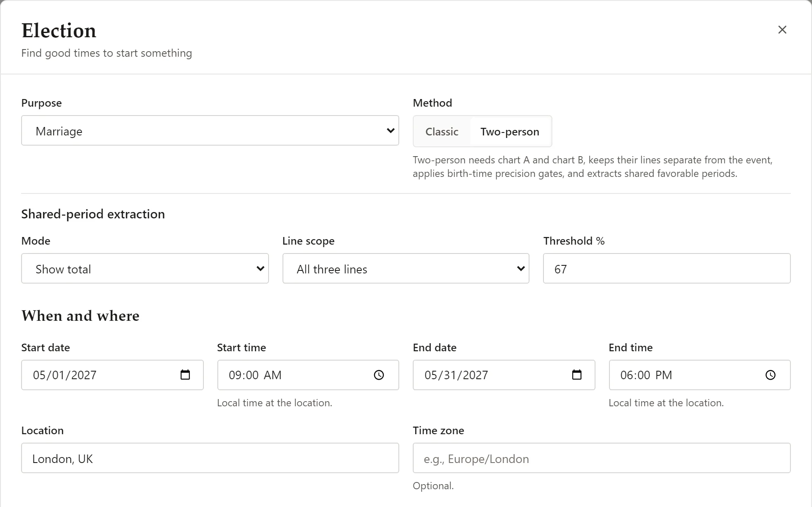Click the End date field 05/31/2027
The image size is (812, 507).
(x=504, y=375)
